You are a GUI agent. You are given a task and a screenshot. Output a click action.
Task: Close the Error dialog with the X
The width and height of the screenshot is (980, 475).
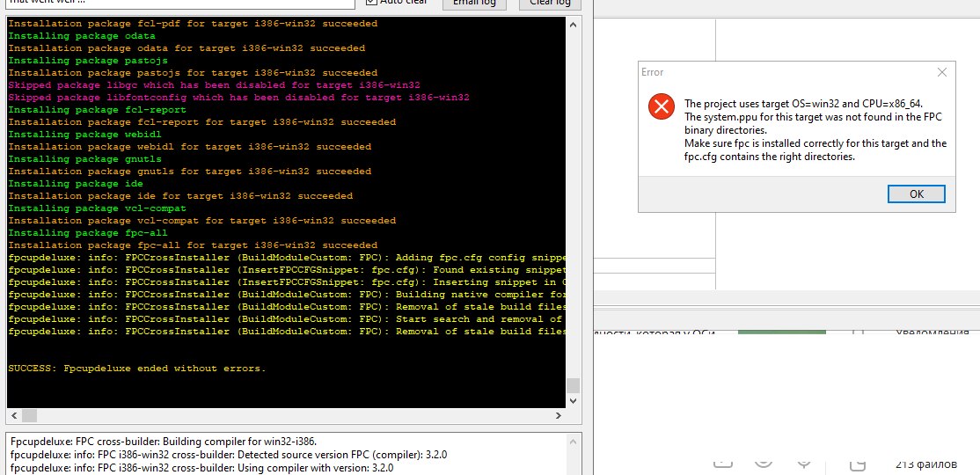click(942, 72)
